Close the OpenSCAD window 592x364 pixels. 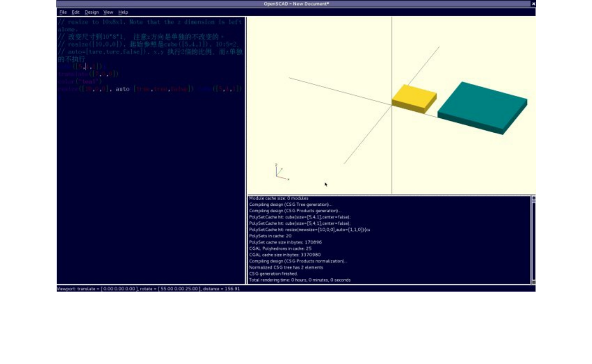click(x=533, y=4)
